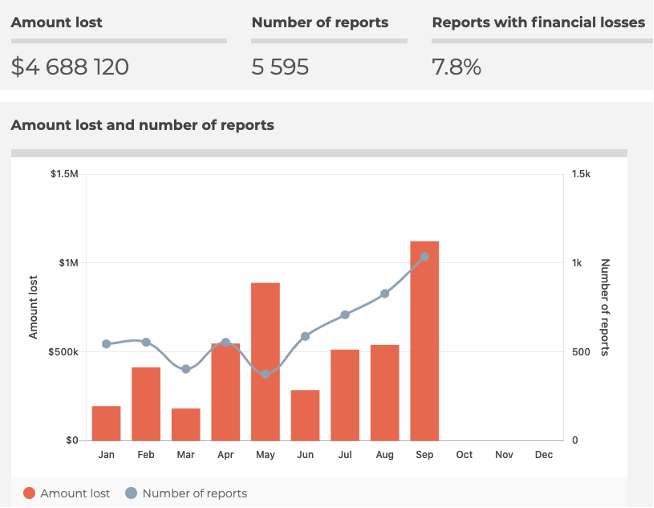Viewport: 654px width, 508px height.
Task: Click the 5 595 number of reports figure
Action: click(x=280, y=67)
